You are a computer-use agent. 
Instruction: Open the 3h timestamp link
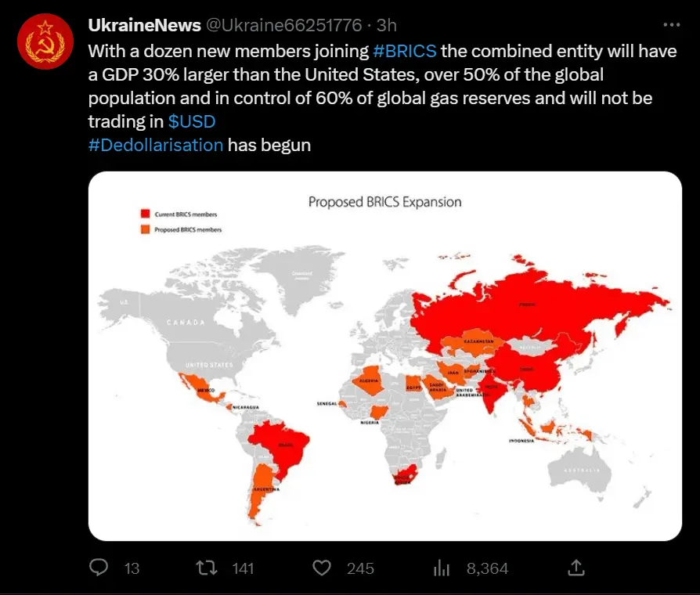pos(387,26)
